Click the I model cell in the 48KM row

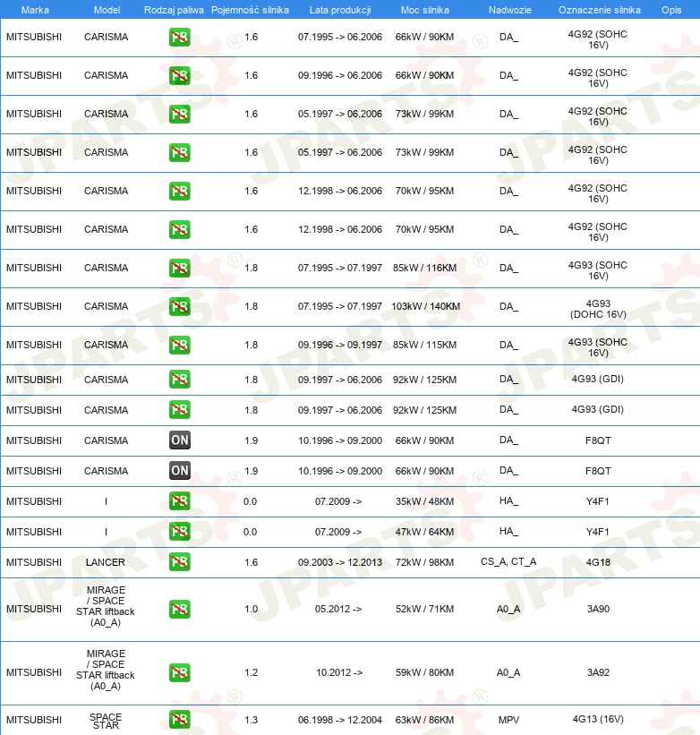[106, 501]
